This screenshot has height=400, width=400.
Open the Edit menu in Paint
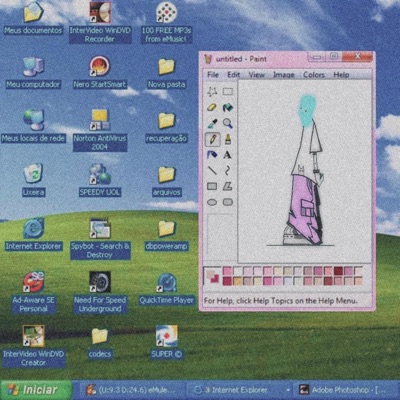point(234,74)
